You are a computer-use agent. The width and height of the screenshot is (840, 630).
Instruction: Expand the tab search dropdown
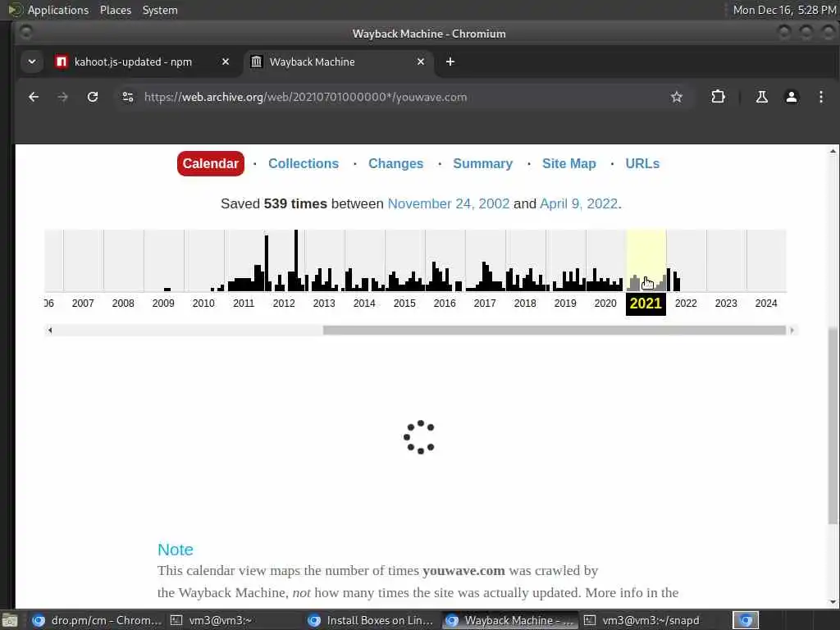click(x=32, y=62)
